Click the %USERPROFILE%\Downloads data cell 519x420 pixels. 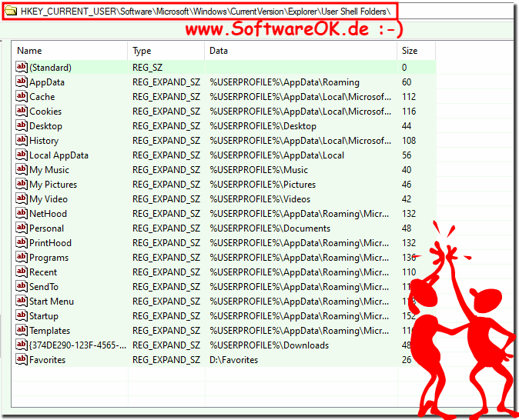tap(269, 345)
